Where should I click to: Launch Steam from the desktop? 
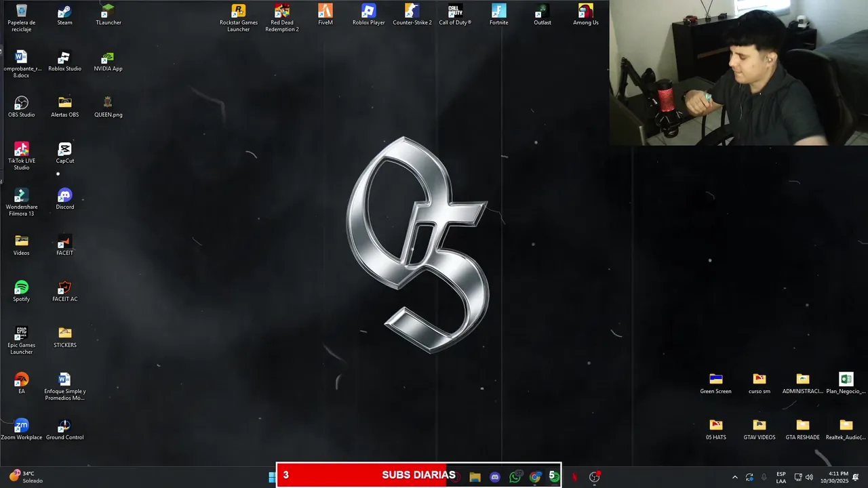tap(64, 15)
